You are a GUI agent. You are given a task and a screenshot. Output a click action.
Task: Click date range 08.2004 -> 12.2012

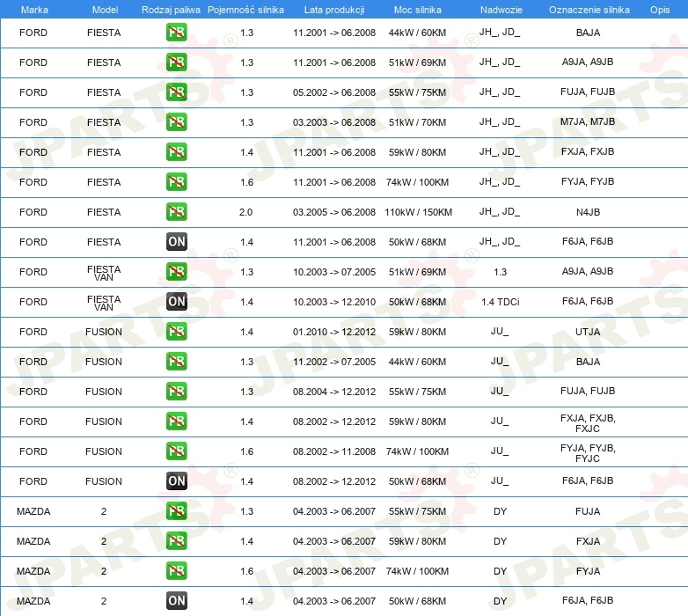pyautogui.click(x=334, y=392)
